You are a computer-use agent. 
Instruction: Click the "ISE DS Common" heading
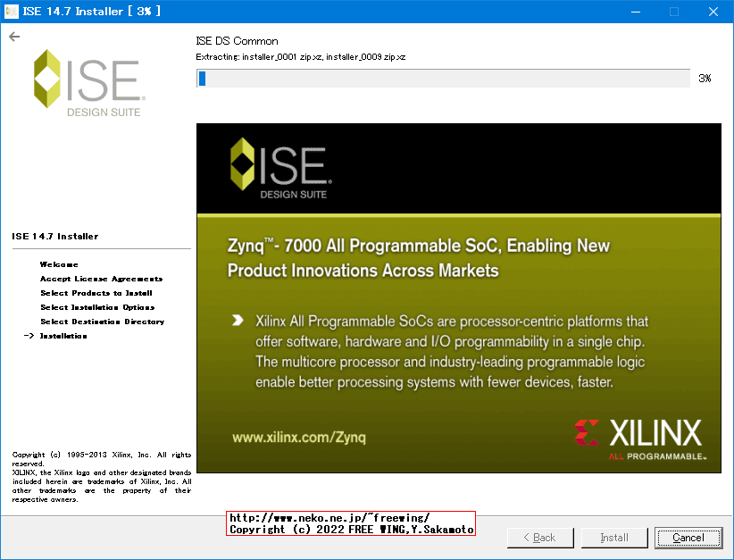click(236, 40)
